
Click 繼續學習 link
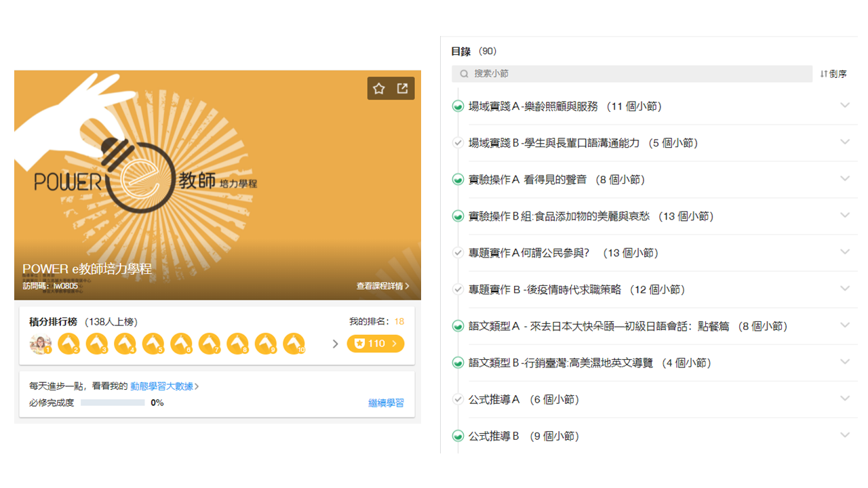[x=386, y=403]
